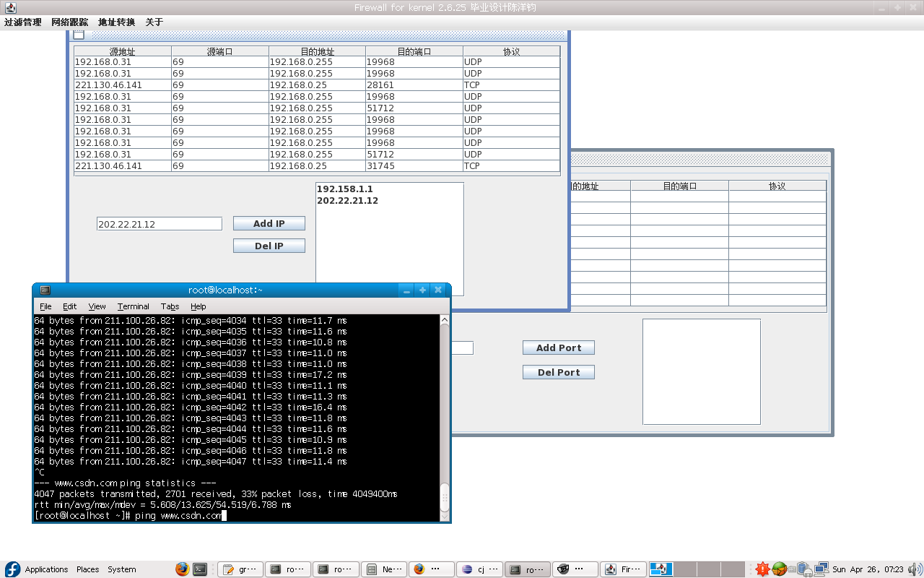Click the Del IP button
This screenshot has width=924, height=578.
(x=269, y=246)
